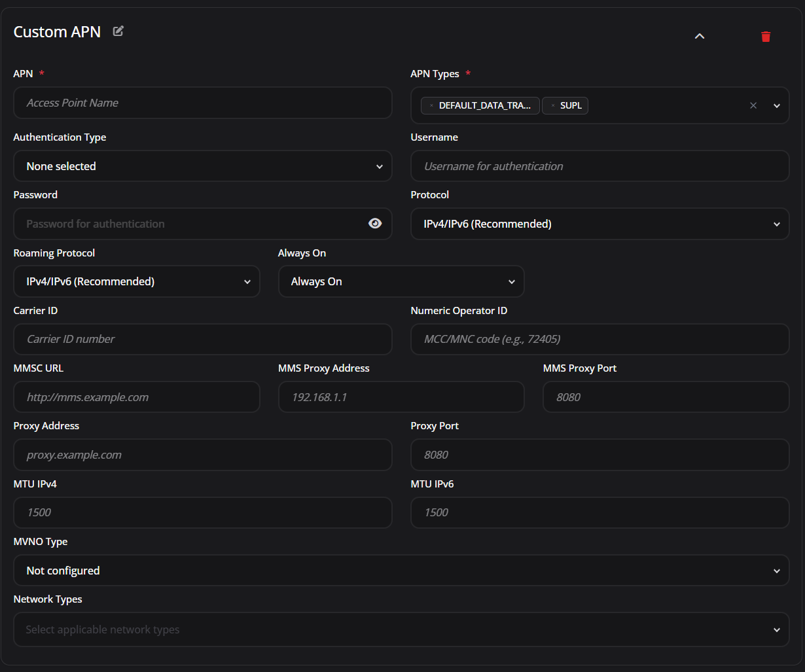The width and height of the screenshot is (805, 672).
Task: Click the Proxy Address field
Action: click(x=203, y=455)
